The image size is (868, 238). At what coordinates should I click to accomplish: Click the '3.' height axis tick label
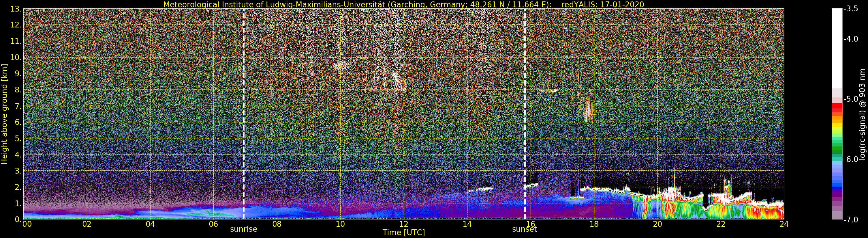tap(18, 171)
